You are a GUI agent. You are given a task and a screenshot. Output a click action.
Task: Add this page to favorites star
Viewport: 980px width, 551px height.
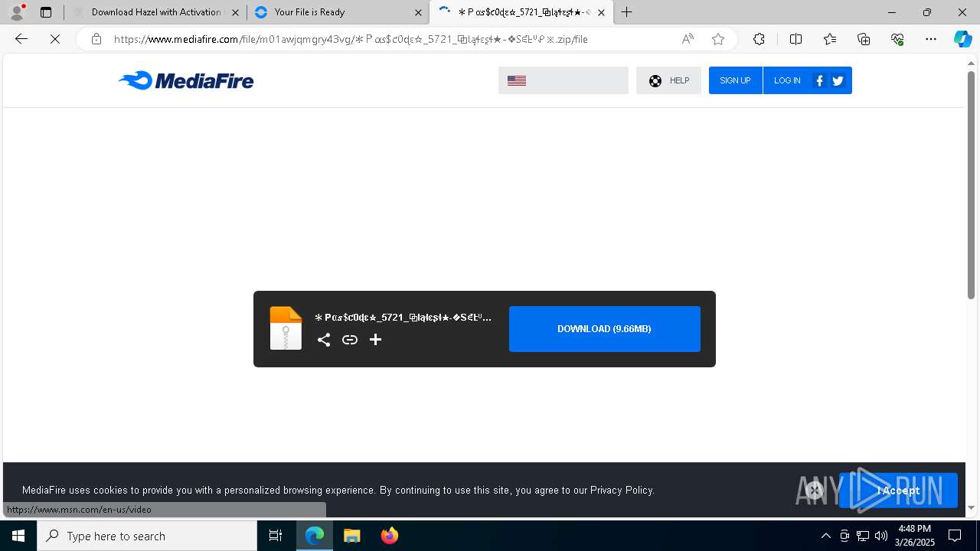click(718, 39)
